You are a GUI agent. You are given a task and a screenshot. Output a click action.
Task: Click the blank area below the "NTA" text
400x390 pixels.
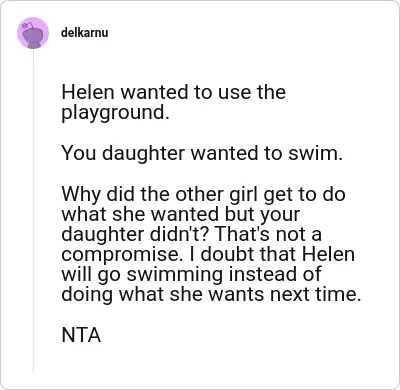pyautogui.click(x=213, y=362)
